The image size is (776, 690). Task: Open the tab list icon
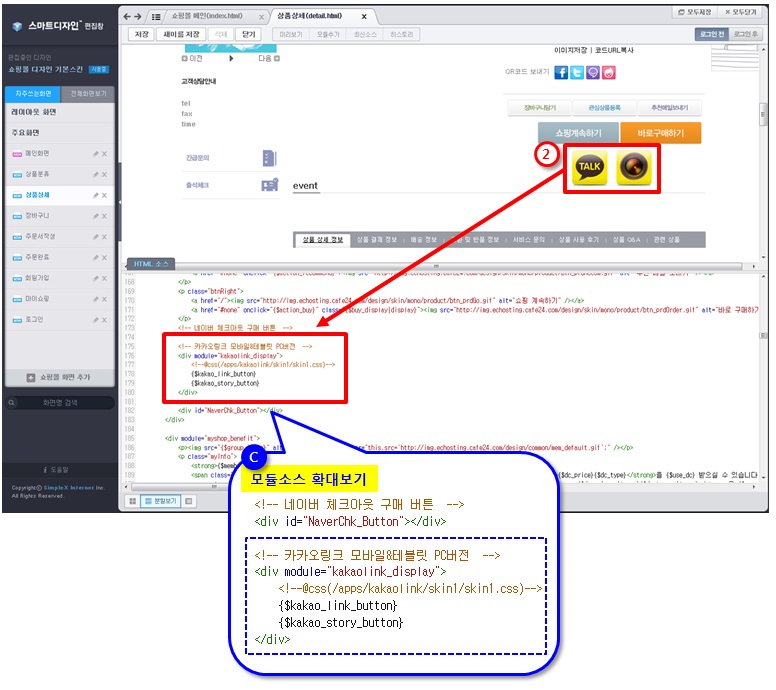156,17
